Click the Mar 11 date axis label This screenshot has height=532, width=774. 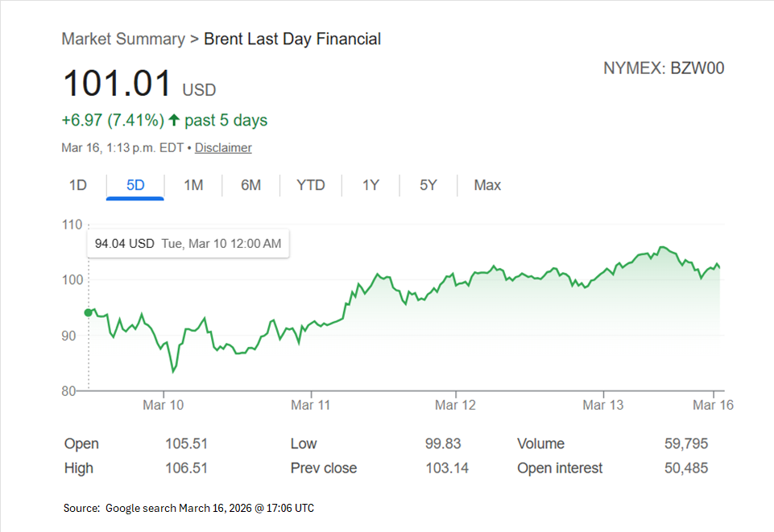311,405
